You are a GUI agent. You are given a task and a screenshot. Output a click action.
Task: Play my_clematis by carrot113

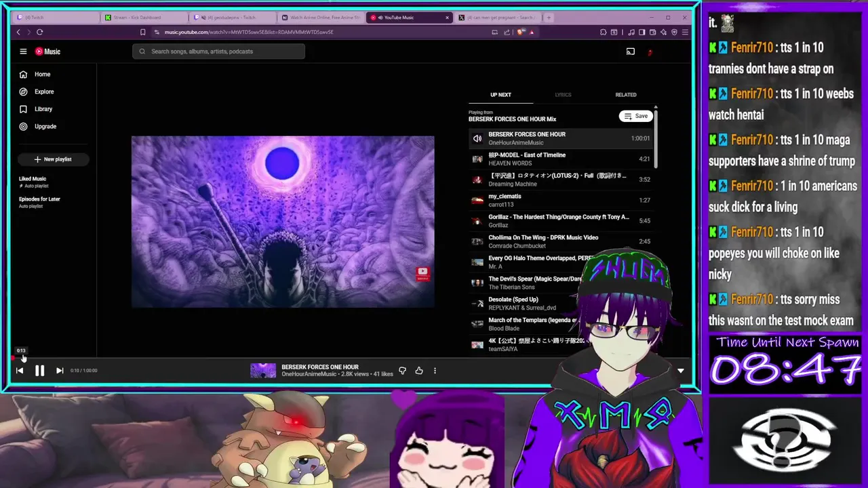pos(561,201)
